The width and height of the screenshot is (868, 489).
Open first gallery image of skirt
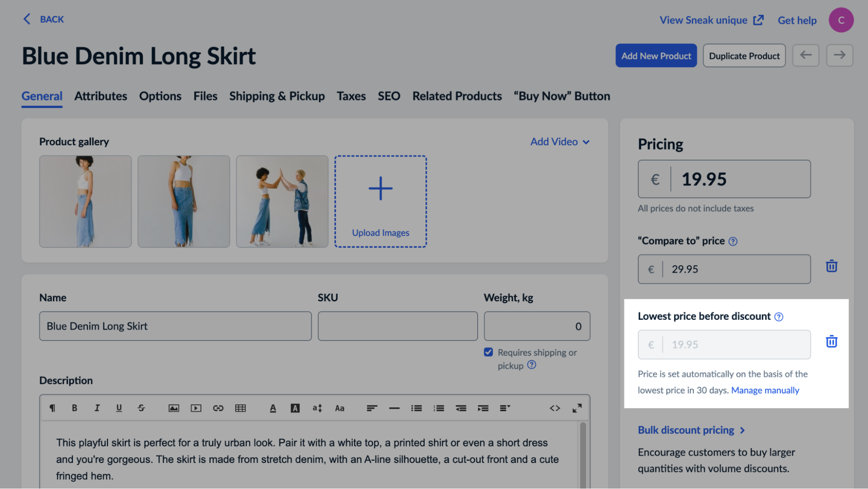coord(85,201)
